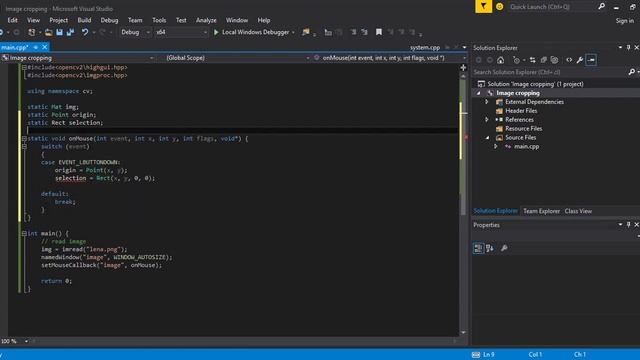Open the Debug menu
The image size is (640, 360).
pyautogui.click(x=109, y=20)
